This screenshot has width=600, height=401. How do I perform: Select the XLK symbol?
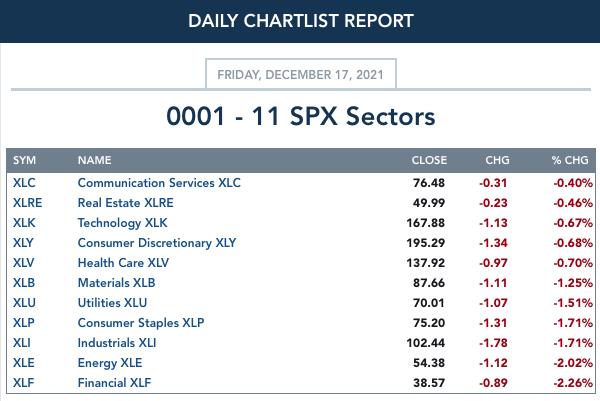24,223
